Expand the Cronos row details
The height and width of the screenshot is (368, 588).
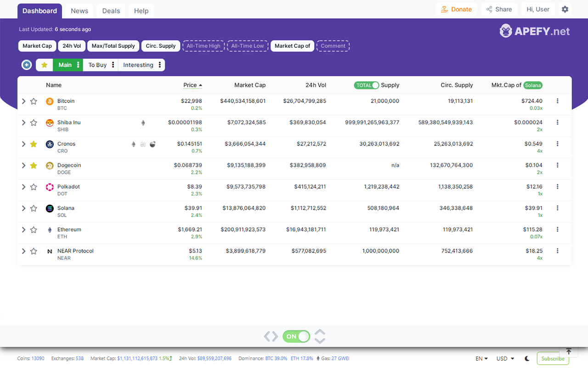coord(23,144)
